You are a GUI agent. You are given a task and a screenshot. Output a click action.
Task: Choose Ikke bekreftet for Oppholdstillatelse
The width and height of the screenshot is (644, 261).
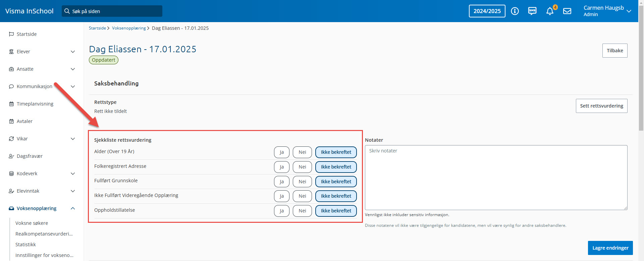pyautogui.click(x=336, y=211)
